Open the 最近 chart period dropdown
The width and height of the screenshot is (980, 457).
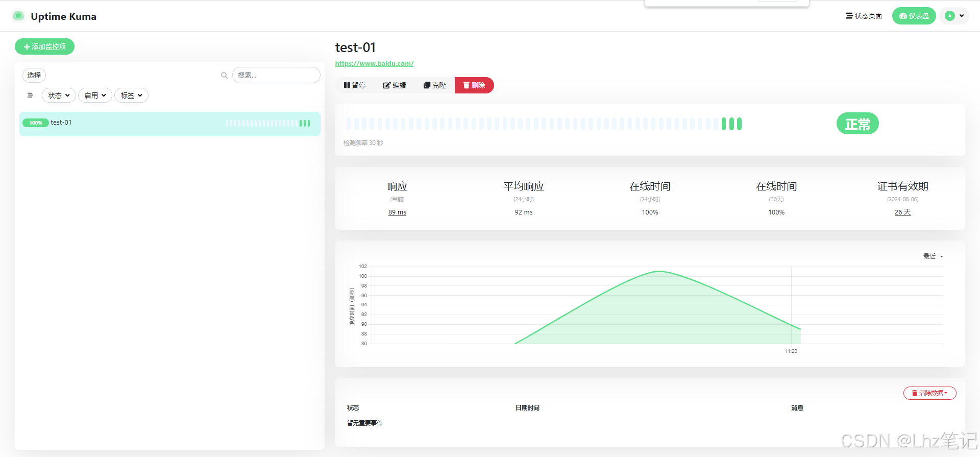pyautogui.click(x=933, y=256)
